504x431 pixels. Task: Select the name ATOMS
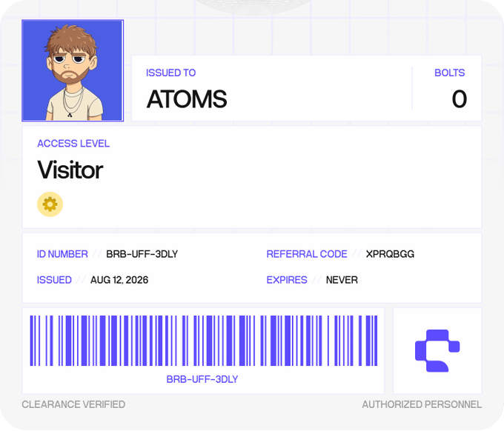point(187,99)
